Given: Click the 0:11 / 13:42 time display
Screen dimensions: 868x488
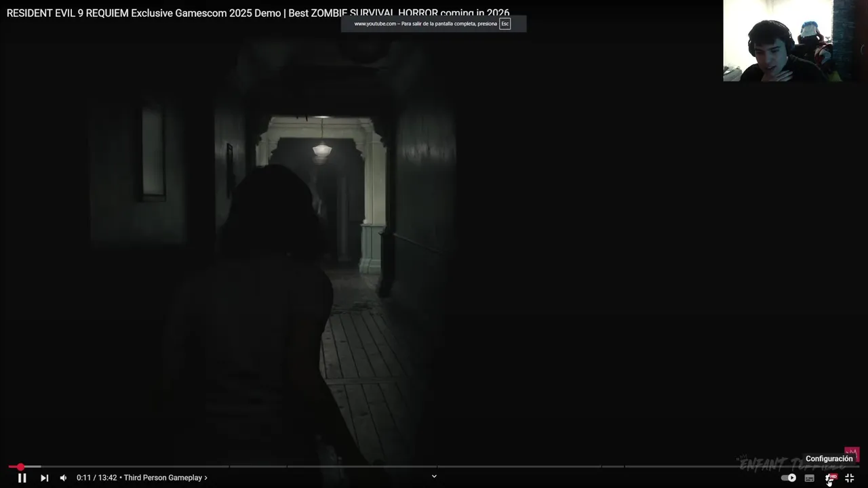Looking at the screenshot, I should pos(96,478).
